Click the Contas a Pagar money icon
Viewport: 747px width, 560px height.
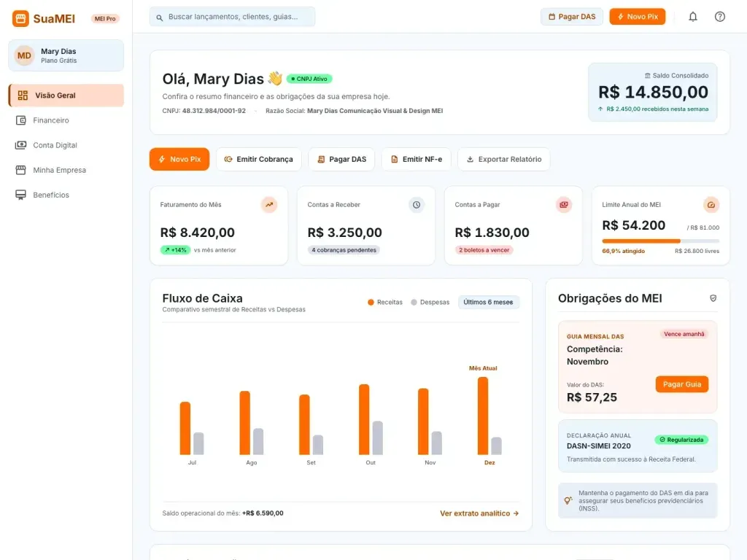click(564, 205)
